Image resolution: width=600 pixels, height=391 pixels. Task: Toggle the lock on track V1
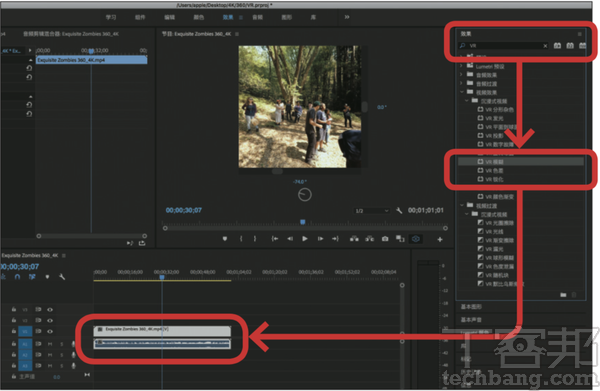14,331
